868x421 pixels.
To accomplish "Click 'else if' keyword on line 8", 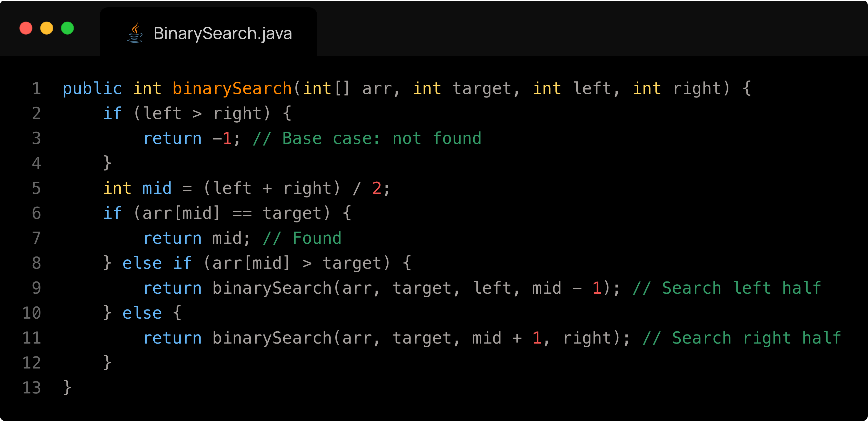I will [157, 263].
